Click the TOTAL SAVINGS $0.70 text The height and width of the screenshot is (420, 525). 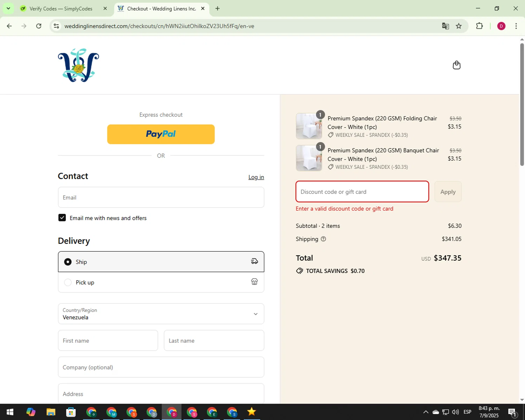[335, 271]
